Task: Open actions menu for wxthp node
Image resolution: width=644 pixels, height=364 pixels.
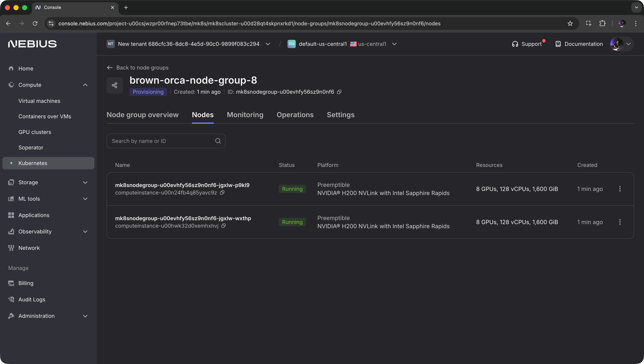Action: (620, 222)
